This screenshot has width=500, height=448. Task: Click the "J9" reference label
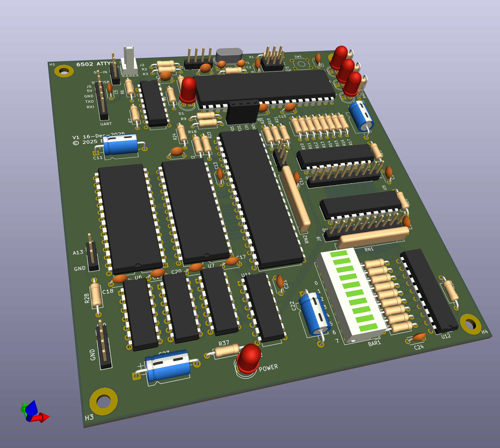click(x=319, y=239)
